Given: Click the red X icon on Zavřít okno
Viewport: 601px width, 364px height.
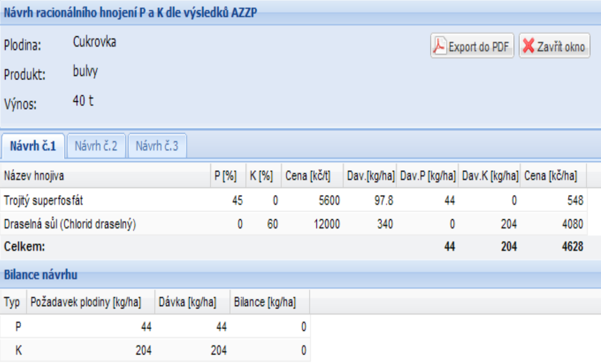Looking at the screenshot, I should [528, 46].
